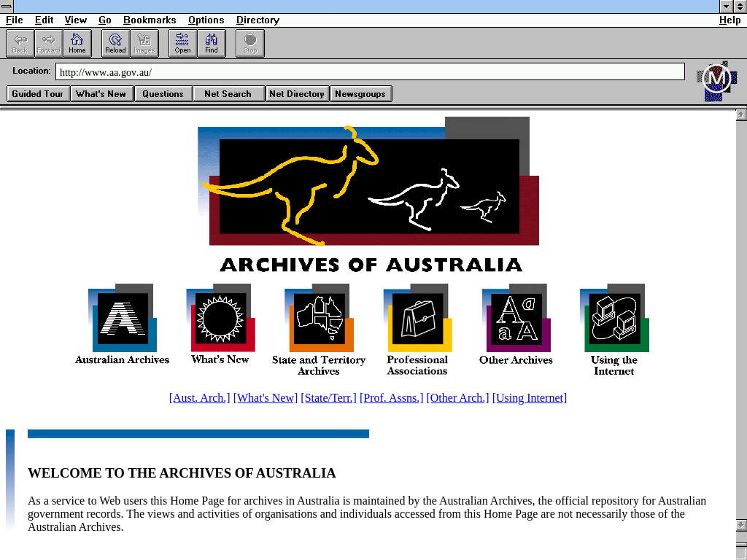Click the Other Archives letter icon
The image size is (747, 560).
[x=516, y=319]
